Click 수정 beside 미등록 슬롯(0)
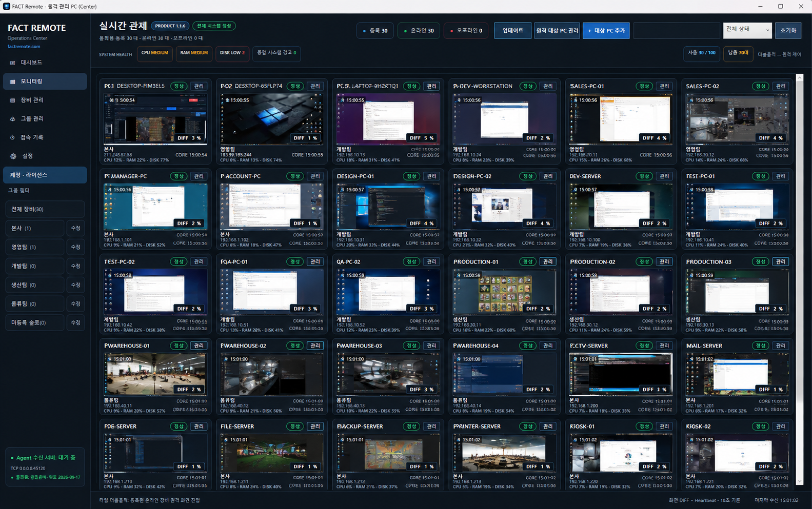Image resolution: width=812 pixels, height=509 pixels. pos(75,323)
